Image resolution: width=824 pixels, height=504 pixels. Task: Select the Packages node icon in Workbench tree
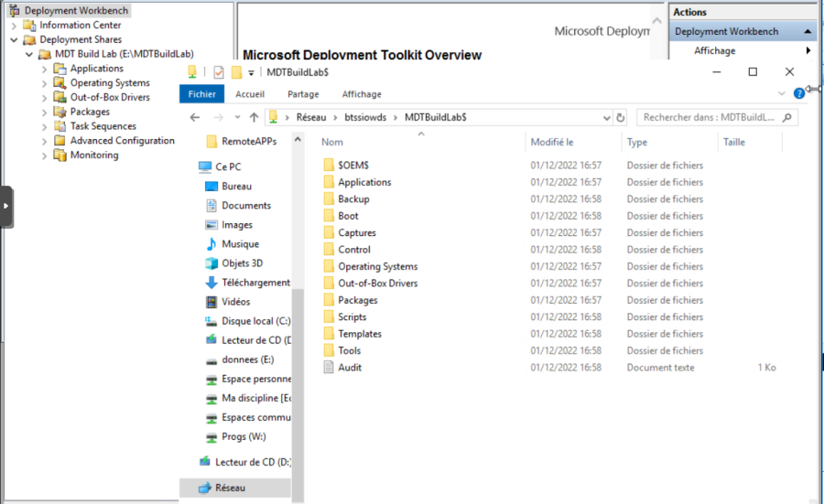pos(60,112)
